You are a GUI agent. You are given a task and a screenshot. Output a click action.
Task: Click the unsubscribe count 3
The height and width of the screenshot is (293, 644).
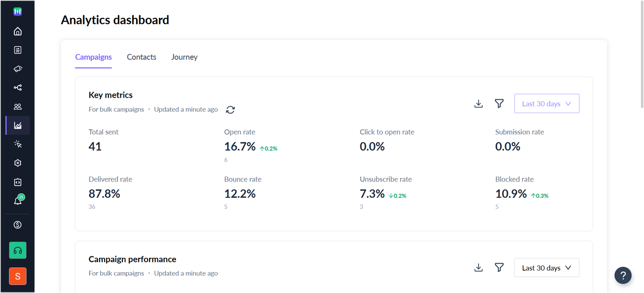pos(361,207)
